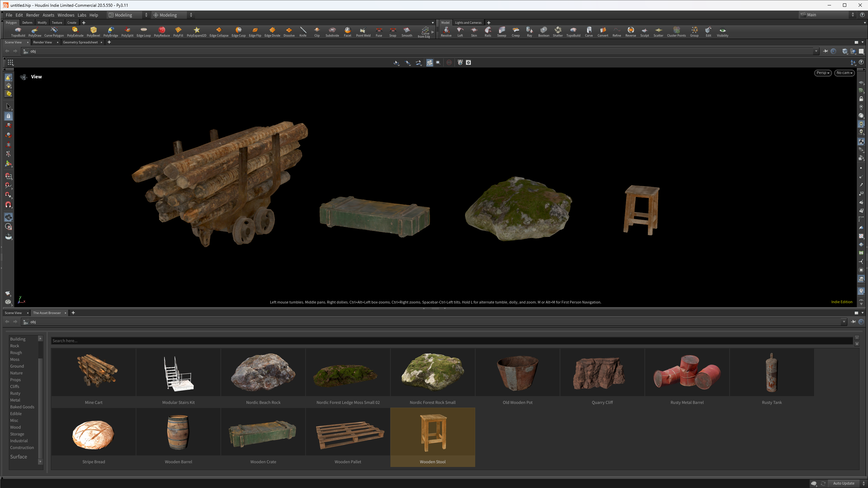Open the Persp viewport dropdown

(x=823, y=73)
